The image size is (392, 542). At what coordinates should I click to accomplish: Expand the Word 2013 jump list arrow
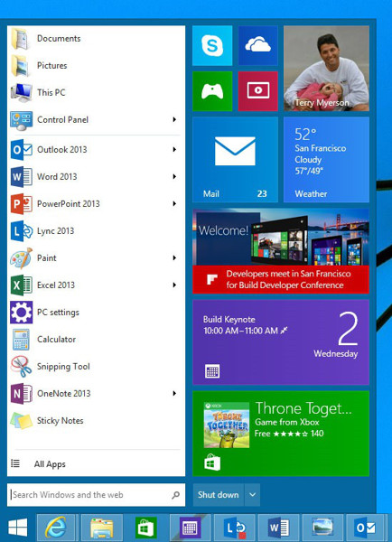pyautogui.click(x=174, y=177)
